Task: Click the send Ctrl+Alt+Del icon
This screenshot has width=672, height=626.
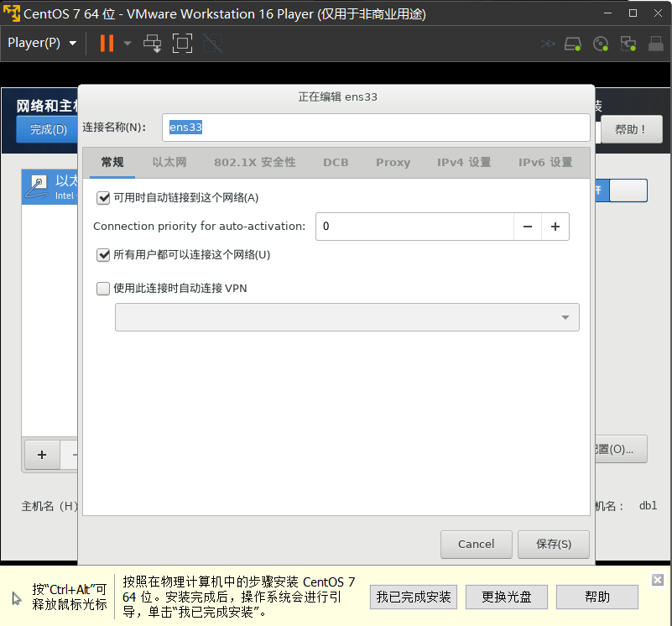Action: (x=153, y=43)
